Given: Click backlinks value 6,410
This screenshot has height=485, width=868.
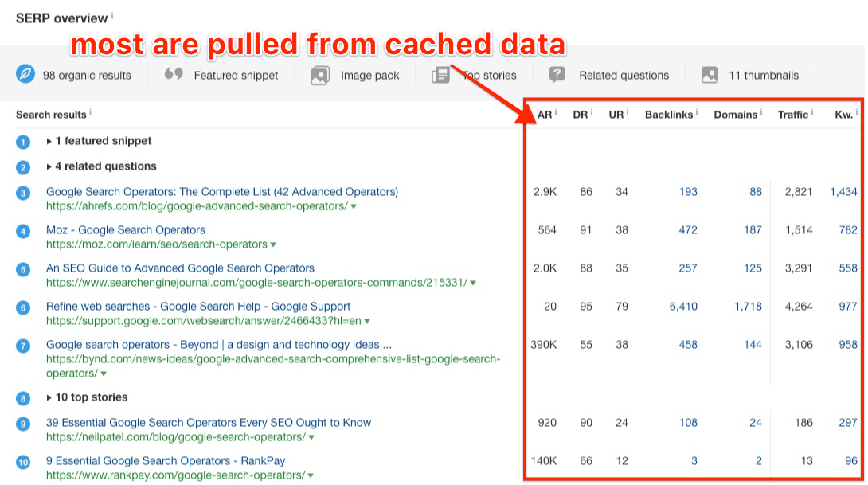Looking at the screenshot, I should point(684,307).
